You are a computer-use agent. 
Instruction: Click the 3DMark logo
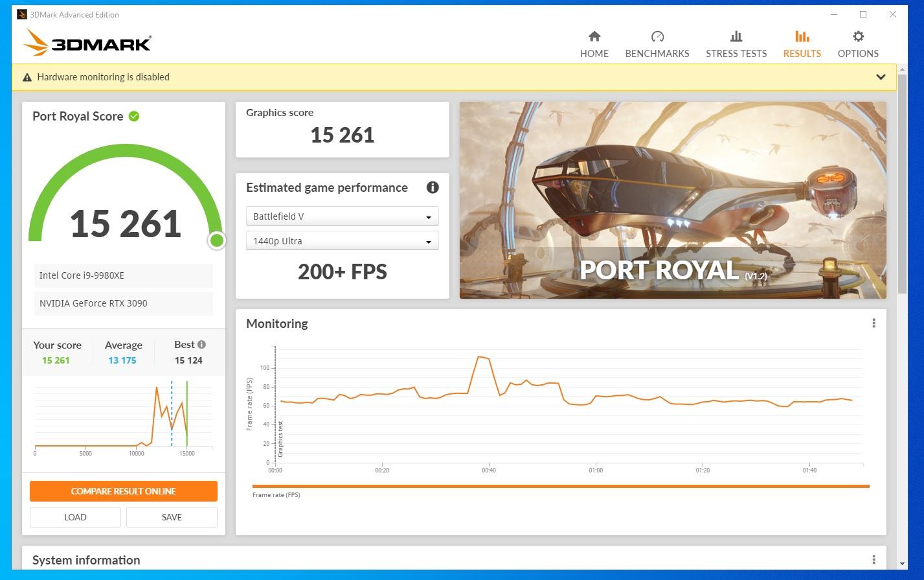coord(87,43)
